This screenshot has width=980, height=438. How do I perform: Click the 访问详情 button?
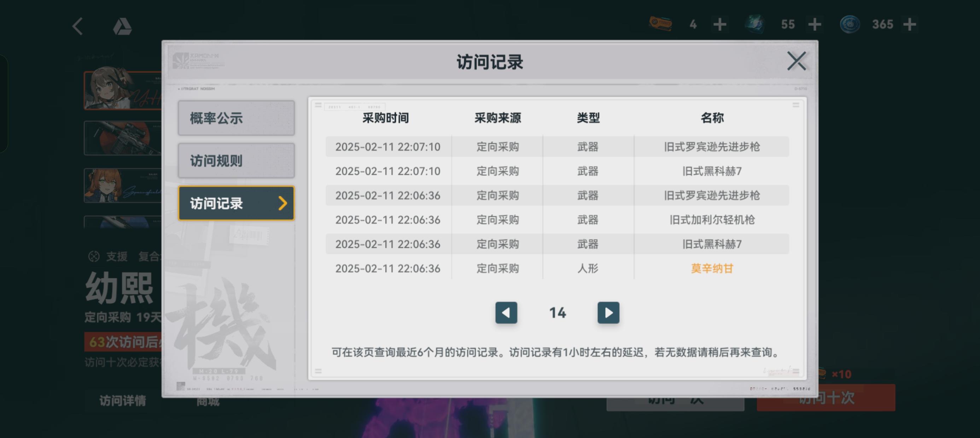pos(122,400)
